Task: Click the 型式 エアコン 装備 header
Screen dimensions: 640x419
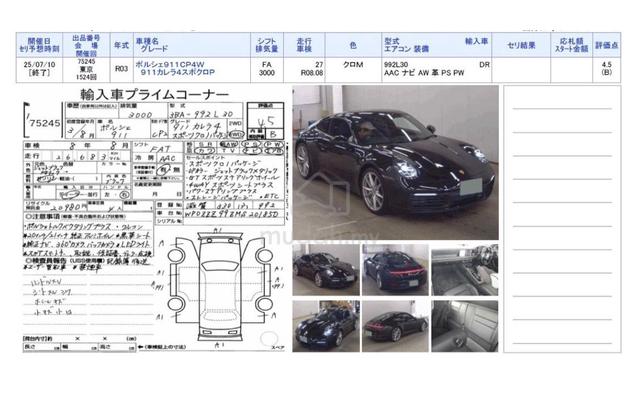Action: [x=406, y=45]
